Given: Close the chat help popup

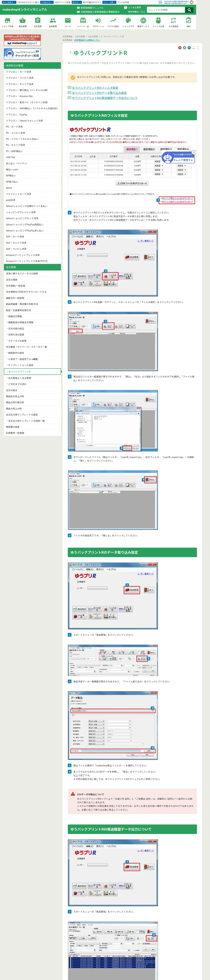Looking at the screenshot, I should click(x=194, y=152).
